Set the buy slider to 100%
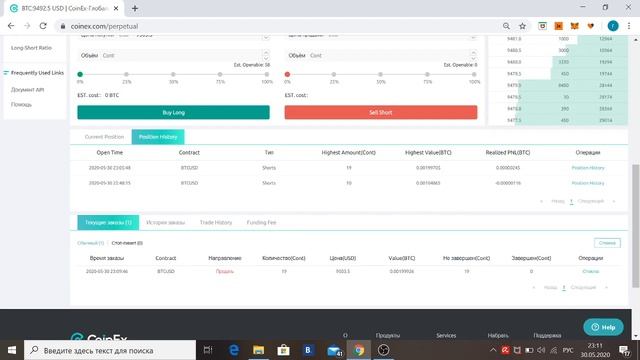640x360 pixels. 267,74
